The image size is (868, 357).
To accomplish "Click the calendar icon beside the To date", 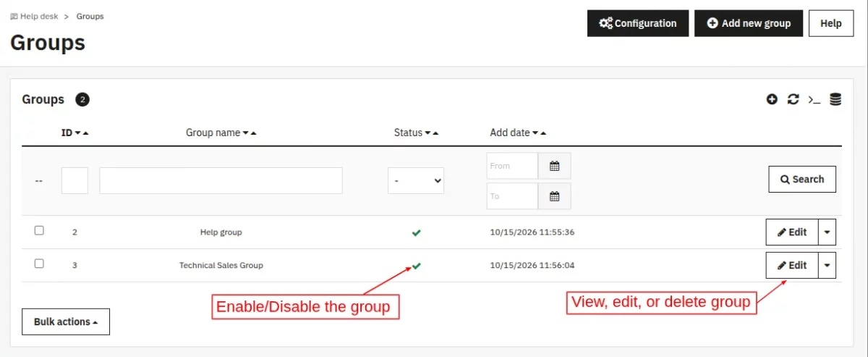I will (555, 196).
